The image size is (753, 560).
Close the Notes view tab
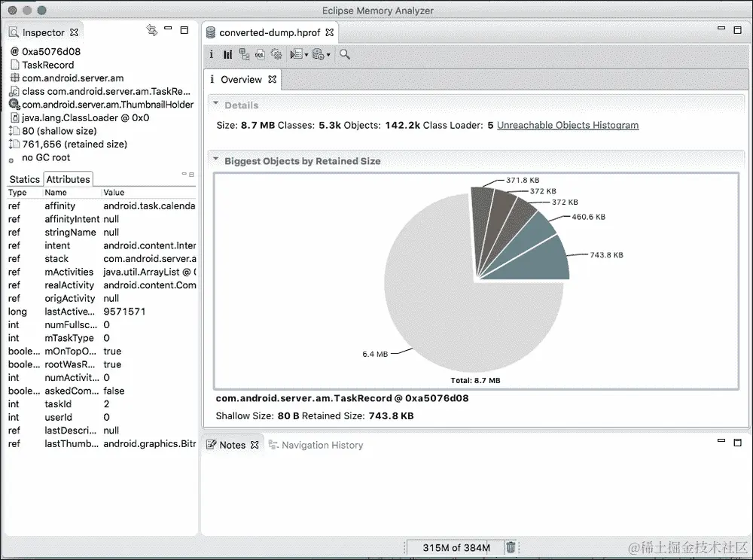point(255,445)
